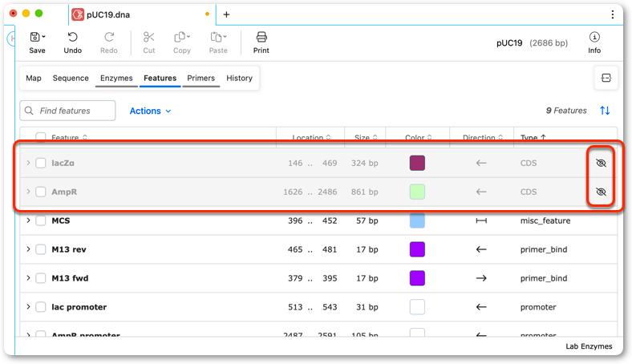Viewport: 632px width, 364px height.
Task: Click the search magnifier icon
Action: 29,111
